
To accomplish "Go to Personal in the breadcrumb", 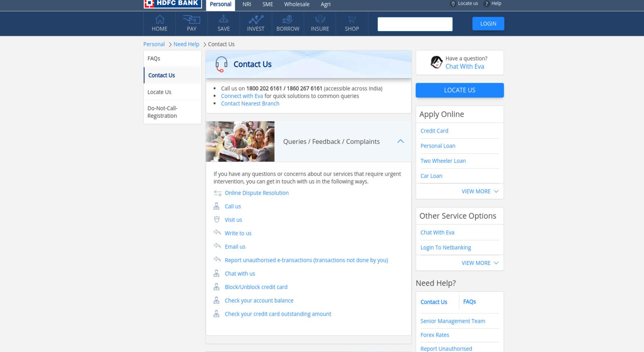I will (x=154, y=44).
